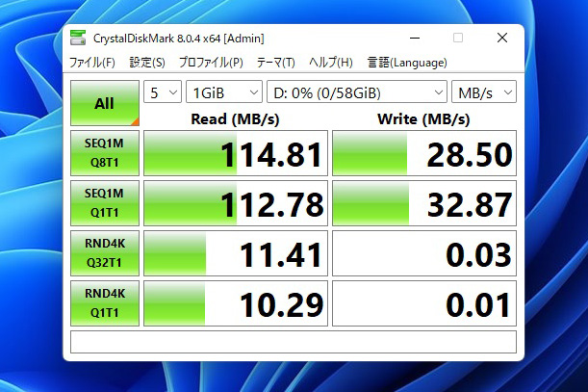The height and width of the screenshot is (392, 588).
Task: Click the 11.41 read result
Action: 236,252
